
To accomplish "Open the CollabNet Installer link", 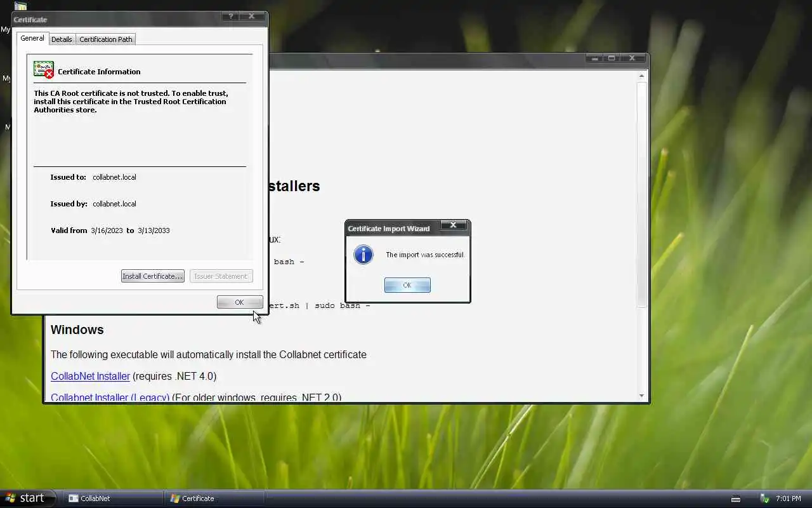I will pos(90,376).
